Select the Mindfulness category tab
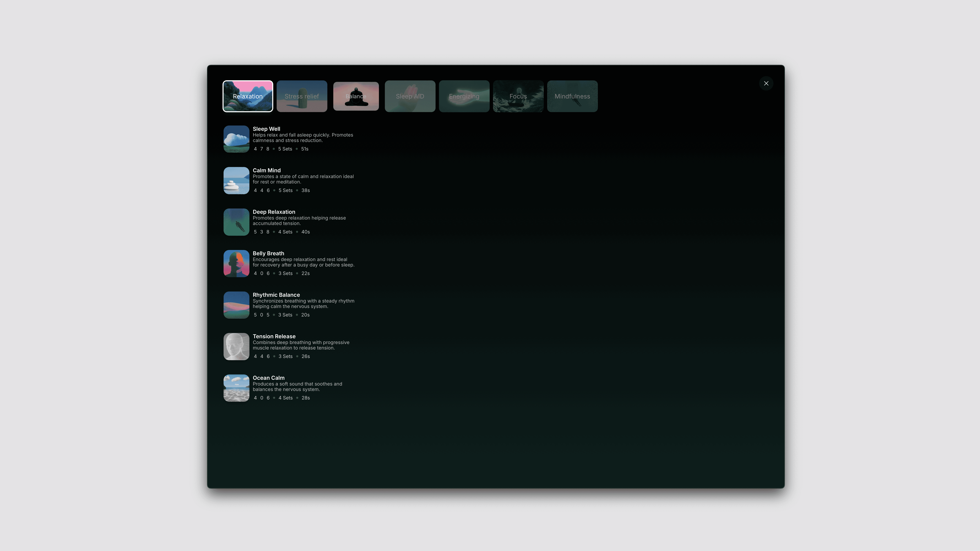Image resolution: width=980 pixels, height=551 pixels. 572,96
